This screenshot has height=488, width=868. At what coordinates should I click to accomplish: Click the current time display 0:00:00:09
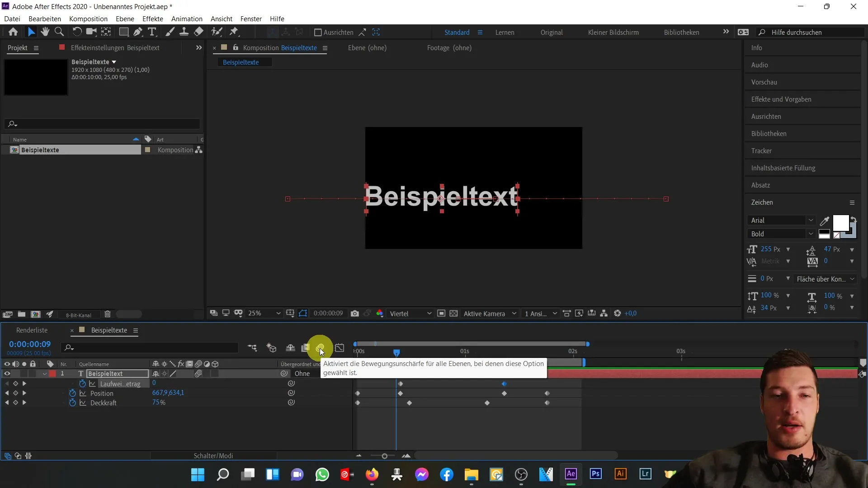click(30, 344)
